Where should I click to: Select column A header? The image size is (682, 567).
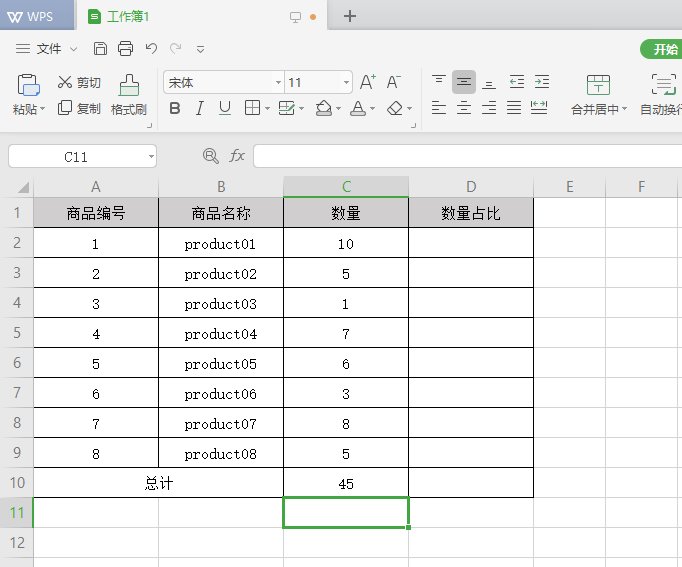96,187
